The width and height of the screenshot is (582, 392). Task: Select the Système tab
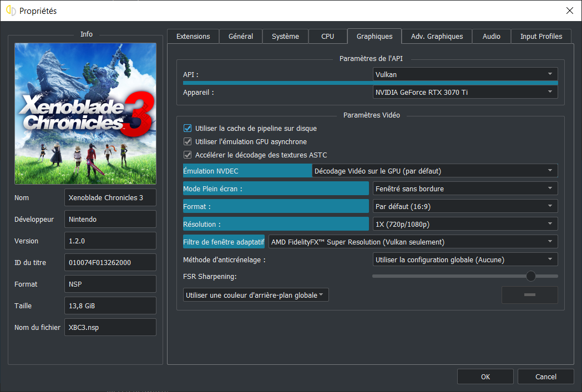point(285,37)
